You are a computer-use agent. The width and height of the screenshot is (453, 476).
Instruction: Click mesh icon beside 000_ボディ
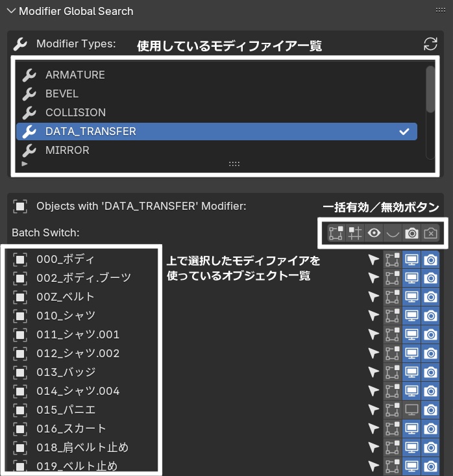point(20,260)
